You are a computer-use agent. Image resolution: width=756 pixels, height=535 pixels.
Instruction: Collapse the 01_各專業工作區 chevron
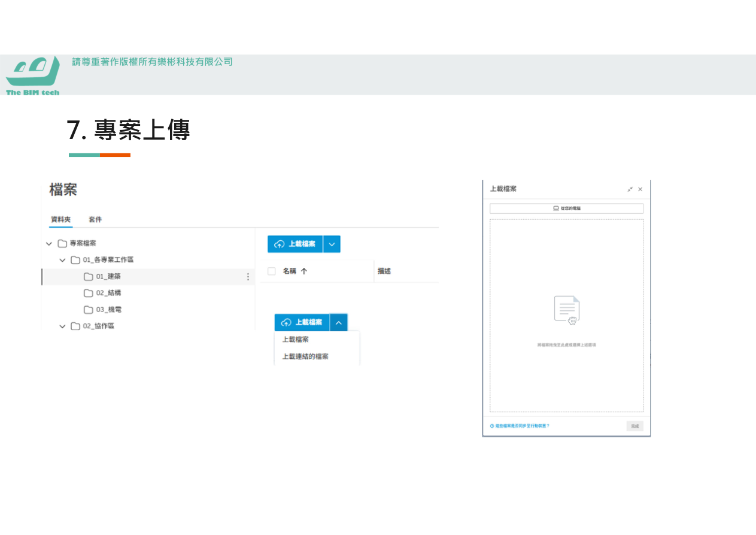tap(62, 260)
